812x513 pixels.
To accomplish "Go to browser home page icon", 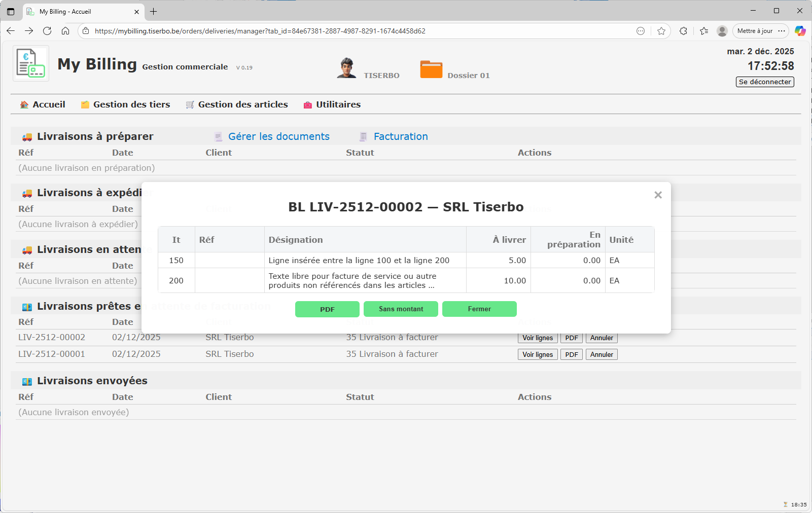I will [65, 31].
